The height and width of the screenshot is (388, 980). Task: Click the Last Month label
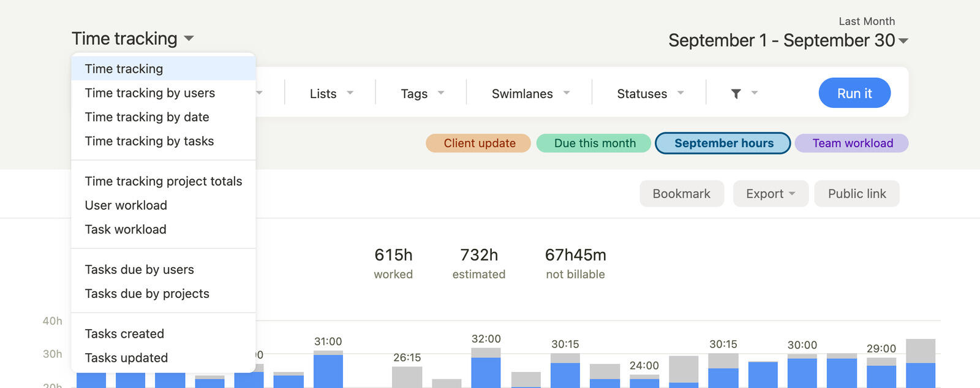pos(867,21)
